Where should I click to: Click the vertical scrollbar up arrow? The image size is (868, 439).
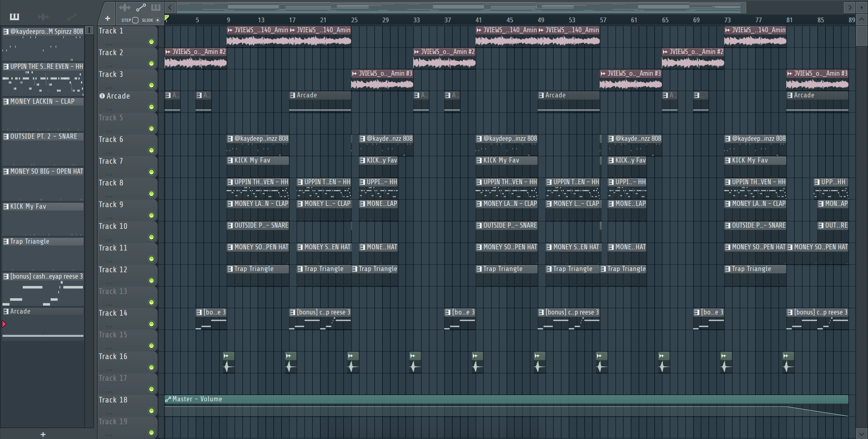862,19
